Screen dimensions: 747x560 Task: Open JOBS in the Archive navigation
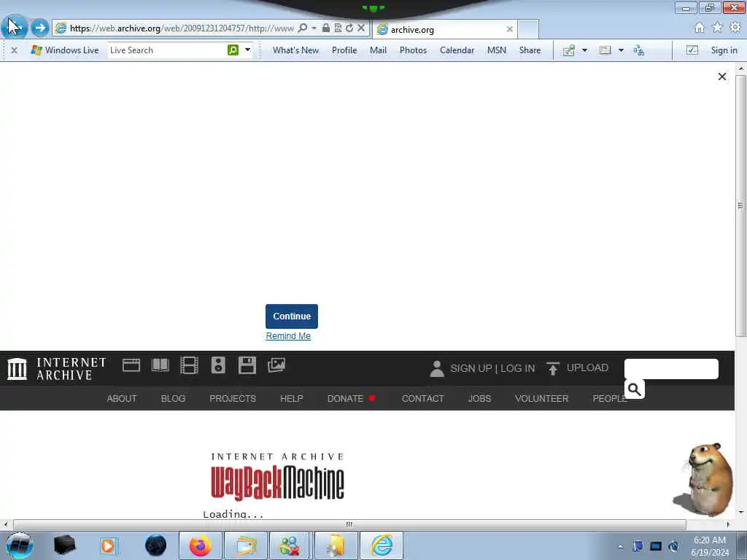pyautogui.click(x=479, y=399)
